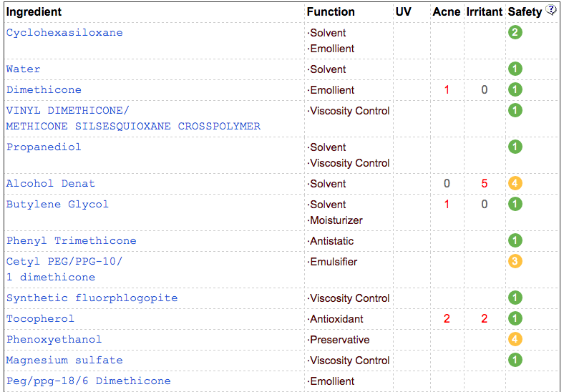Image resolution: width=564 pixels, height=392 pixels.
Task: Open the Peg/ppg-18/6 Dimethicone link
Action: point(88,381)
